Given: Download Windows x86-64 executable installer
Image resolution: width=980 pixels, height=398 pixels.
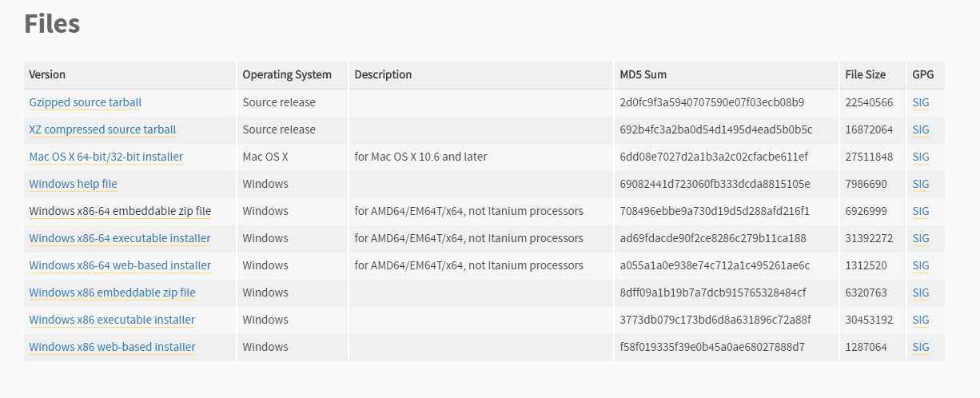Looking at the screenshot, I should 120,238.
